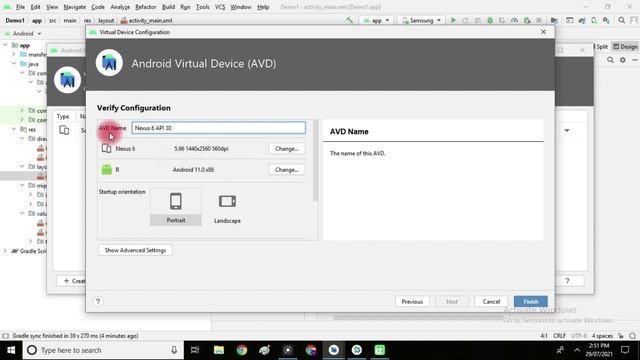
Task: Click the Cancel button
Action: [x=491, y=302]
